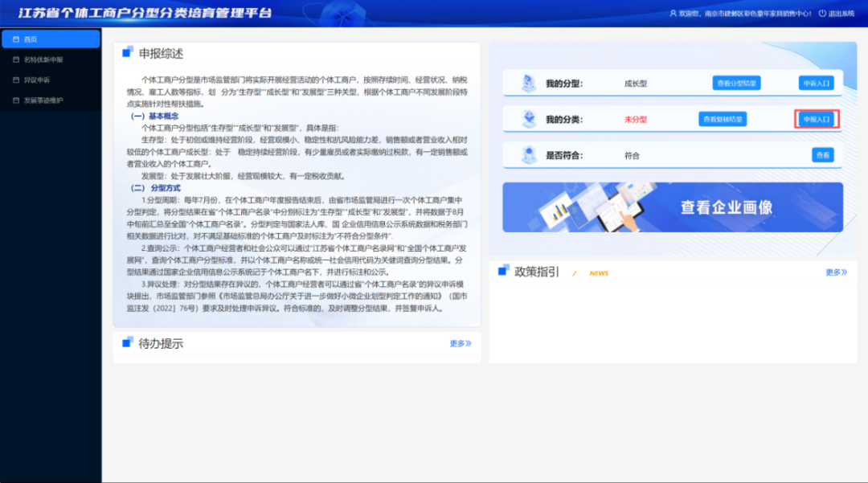Open the highlighted 申报入口 button
The height and width of the screenshot is (483, 868).
817,119
